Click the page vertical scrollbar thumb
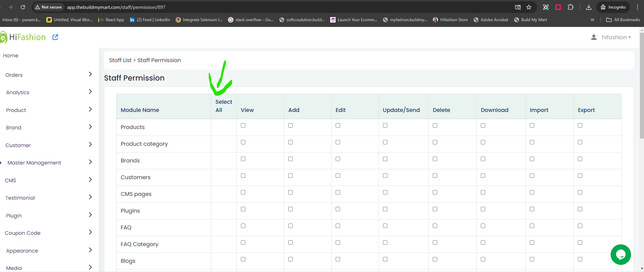The image size is (644, 272). [642, 85]
